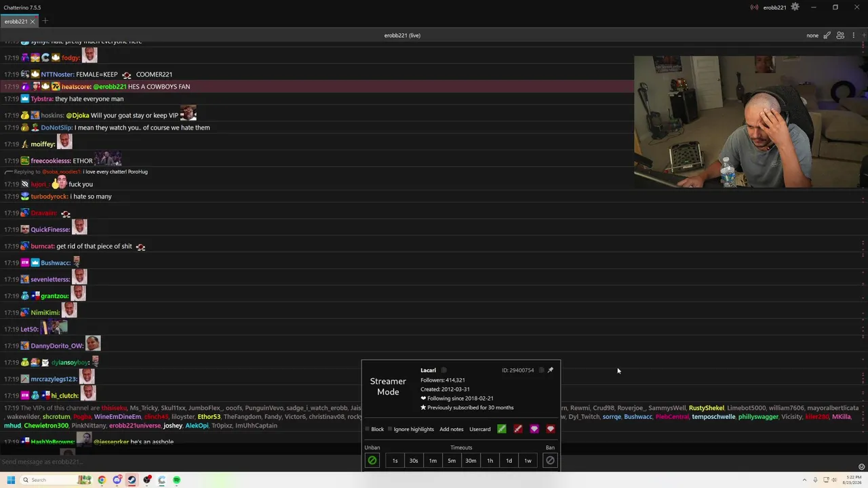Click username burncat in chat
The height and width of the screenshot is (488, 868).
pos(42,247)
